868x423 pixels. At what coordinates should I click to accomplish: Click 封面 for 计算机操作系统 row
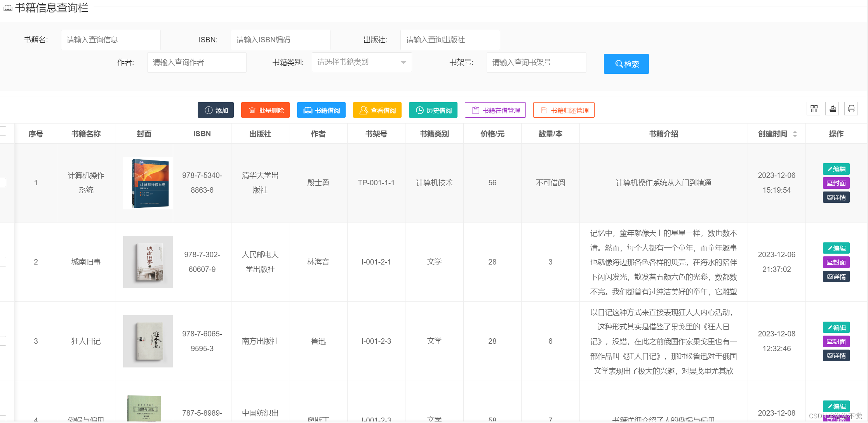[x=836, y=183]
